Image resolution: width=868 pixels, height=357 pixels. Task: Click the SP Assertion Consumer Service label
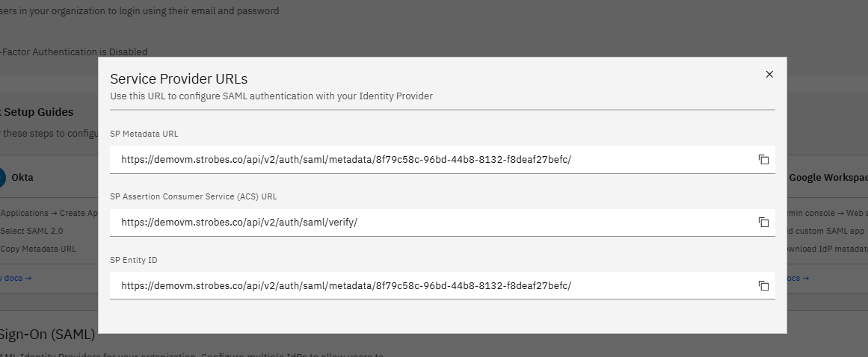tap(193, 196)
